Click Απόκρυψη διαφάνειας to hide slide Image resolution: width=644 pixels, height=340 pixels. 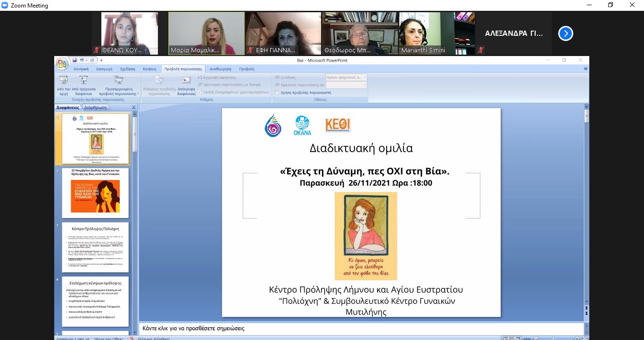point(186,85)
